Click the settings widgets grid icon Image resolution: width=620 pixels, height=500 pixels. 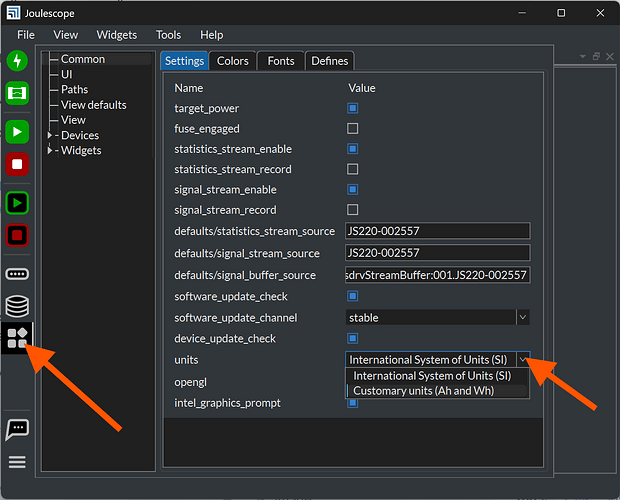click(17, 338)
